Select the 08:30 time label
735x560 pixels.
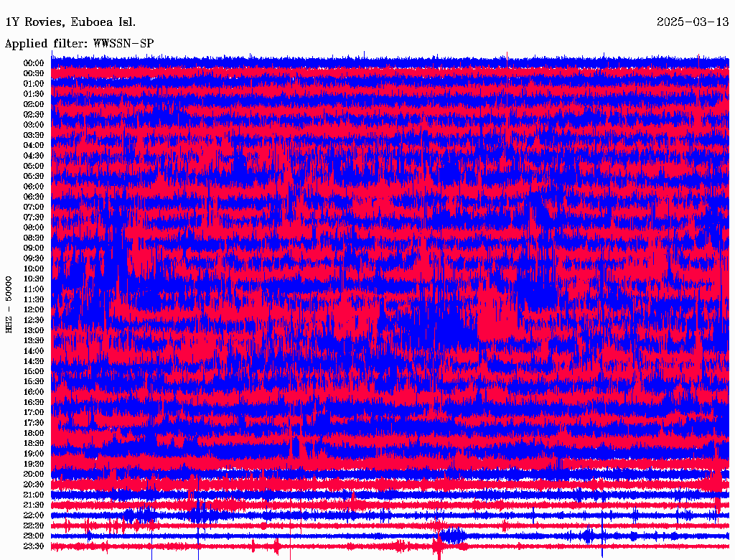click(34, 238)
